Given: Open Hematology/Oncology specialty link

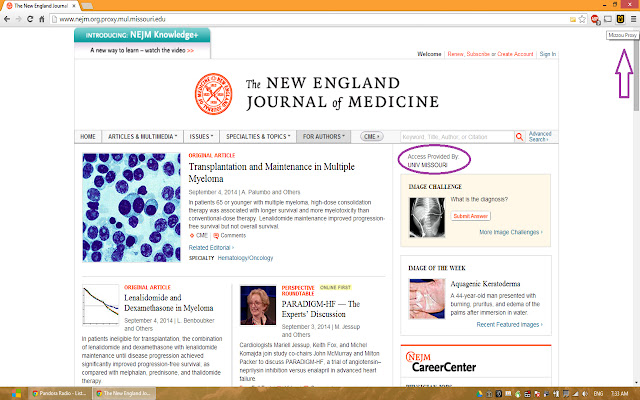Looking at the screenshot, I should coord(245,258).
